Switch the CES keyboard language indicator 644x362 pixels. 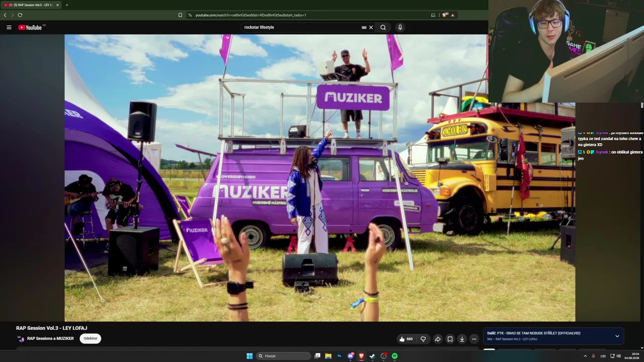point(603,356)
